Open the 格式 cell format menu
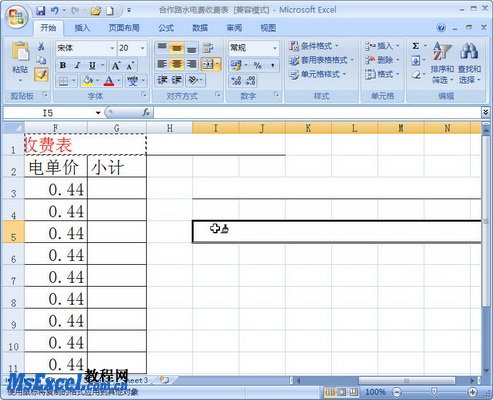This screenshot has width=493, height=400. [382, 74]
